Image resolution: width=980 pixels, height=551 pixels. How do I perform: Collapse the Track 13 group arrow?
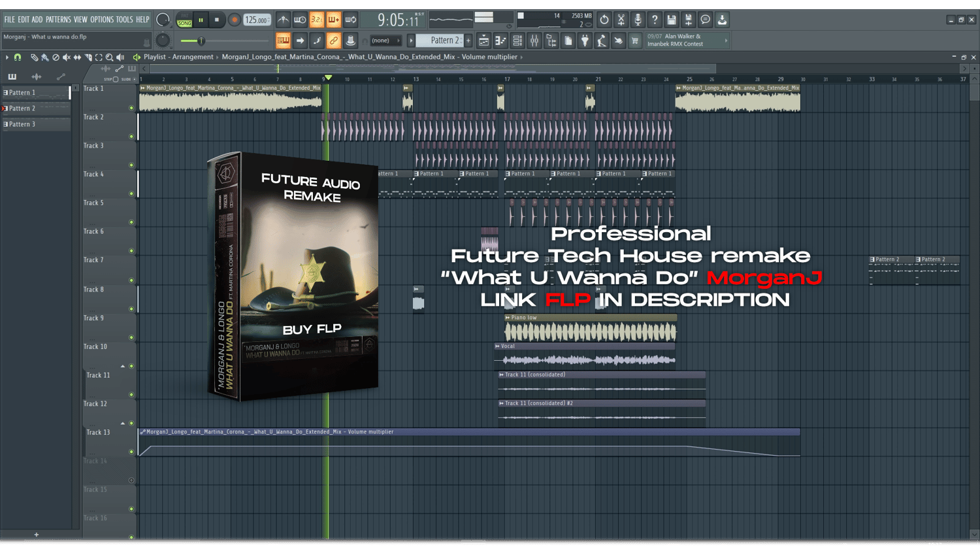(122, 423)
